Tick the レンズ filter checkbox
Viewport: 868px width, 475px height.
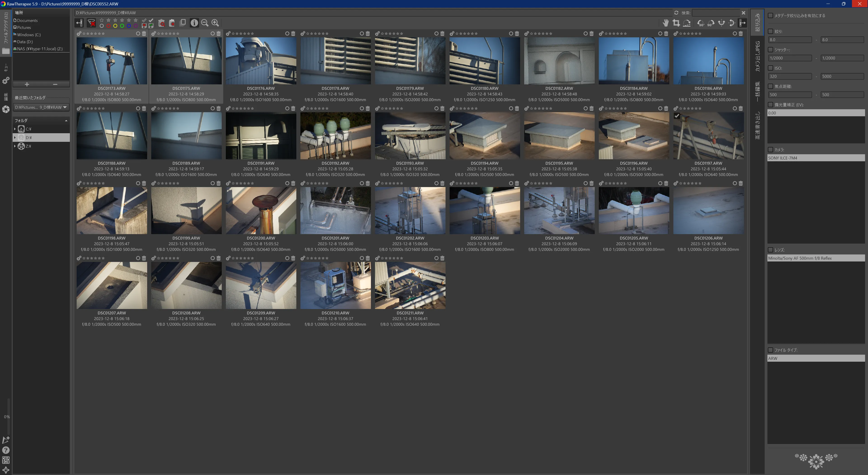770,250
